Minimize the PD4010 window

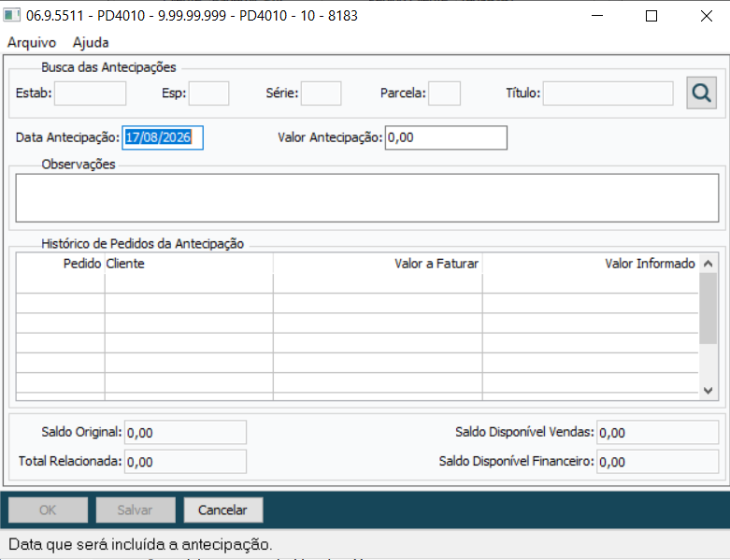pos(597,16)
